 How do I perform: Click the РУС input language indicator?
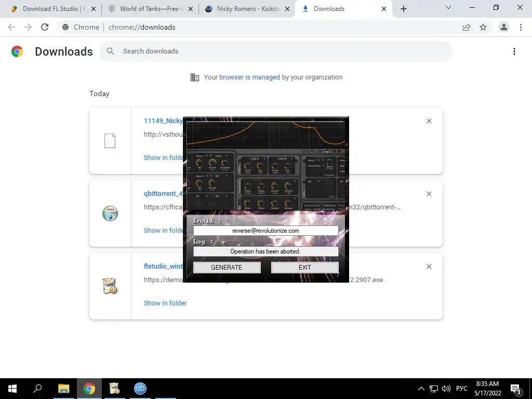461,389
